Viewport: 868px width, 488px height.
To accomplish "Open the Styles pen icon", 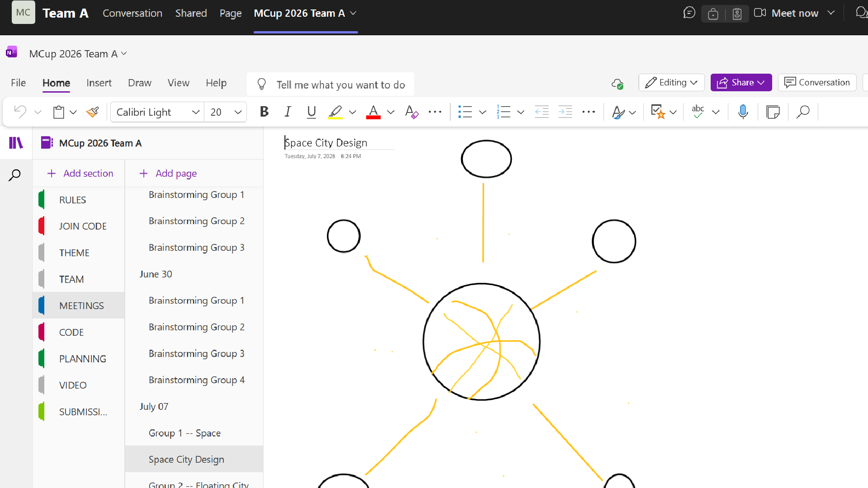I will 618,112.
